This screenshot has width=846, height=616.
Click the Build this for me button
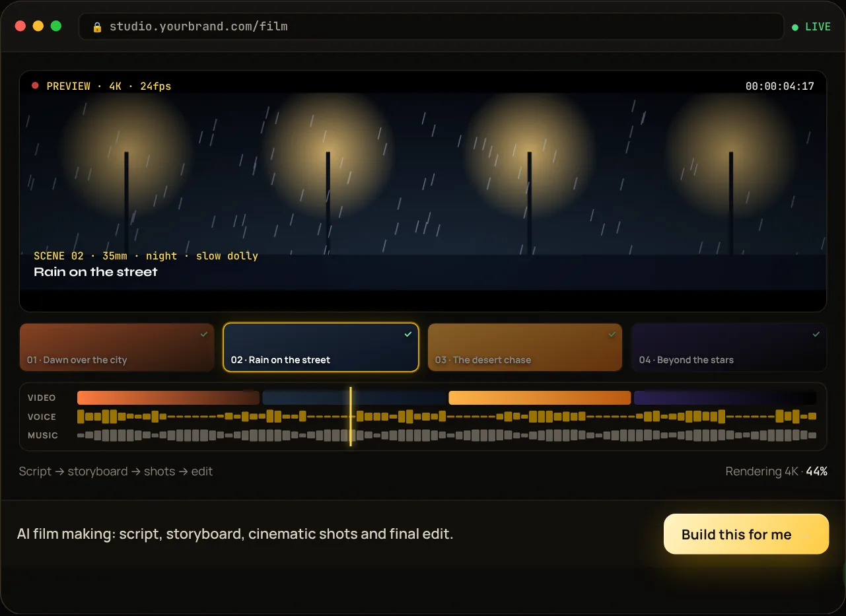coord(746,534)
